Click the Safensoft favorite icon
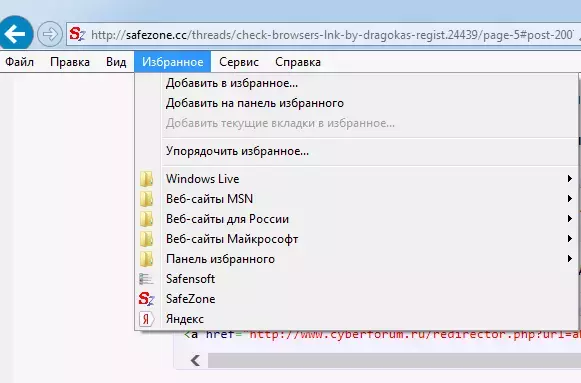Viewport: 581px width, 383px height. tap(146, 279)
